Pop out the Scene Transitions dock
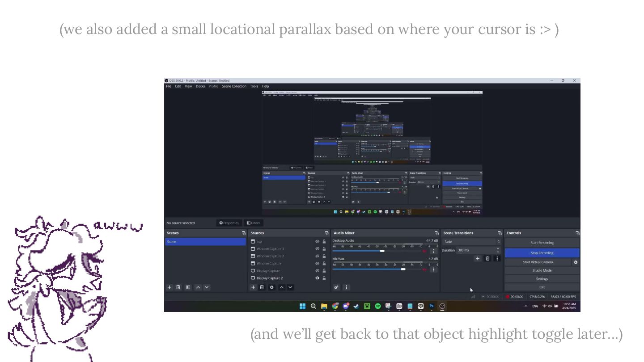 pos(500,233)
